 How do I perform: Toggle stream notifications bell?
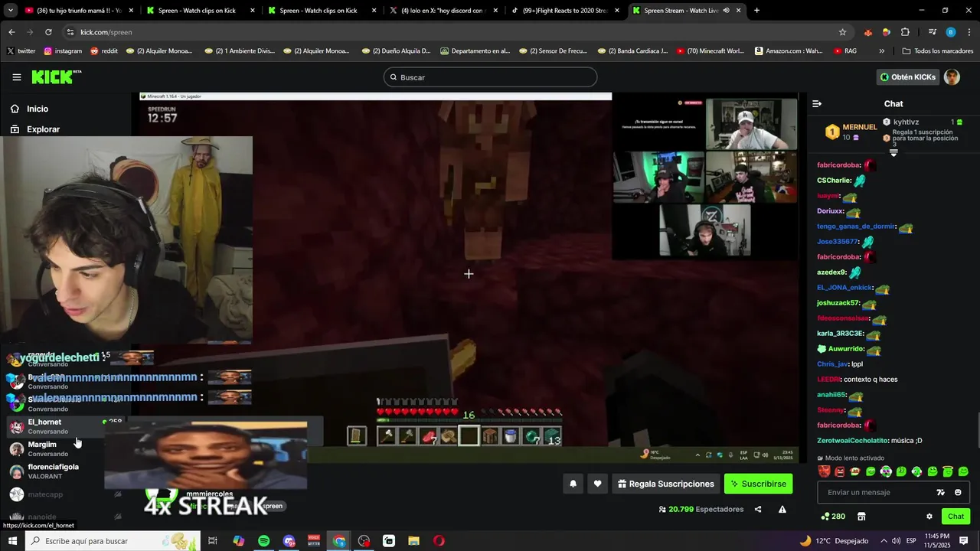pyautogui.click(x=573, y=484)
